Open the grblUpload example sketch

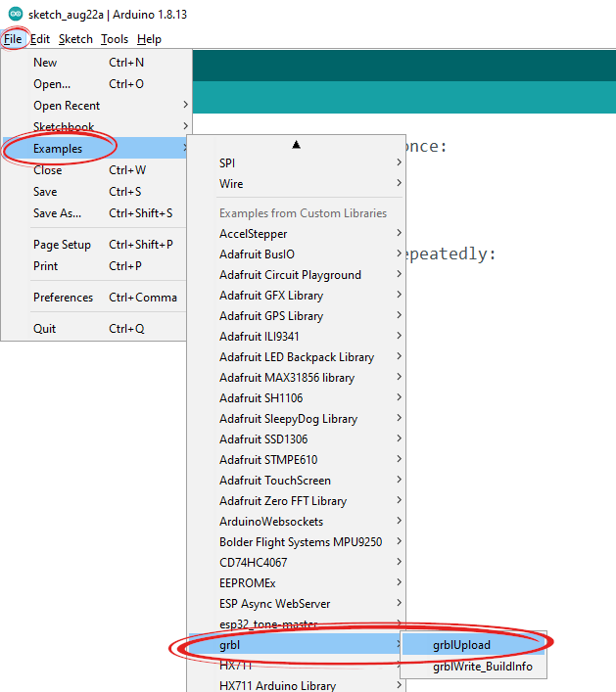(x=474, y=645)
